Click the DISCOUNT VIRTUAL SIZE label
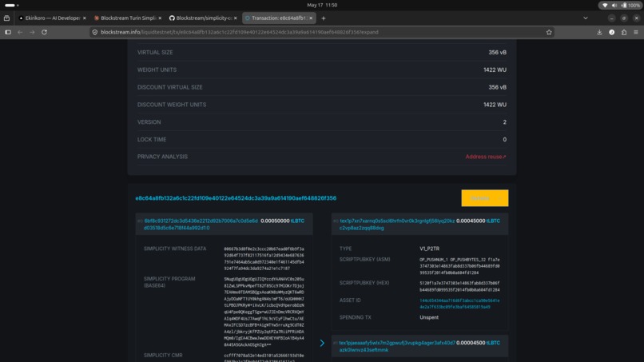The image size is (644, 362). pyautogui.click(x=169, y=87)
